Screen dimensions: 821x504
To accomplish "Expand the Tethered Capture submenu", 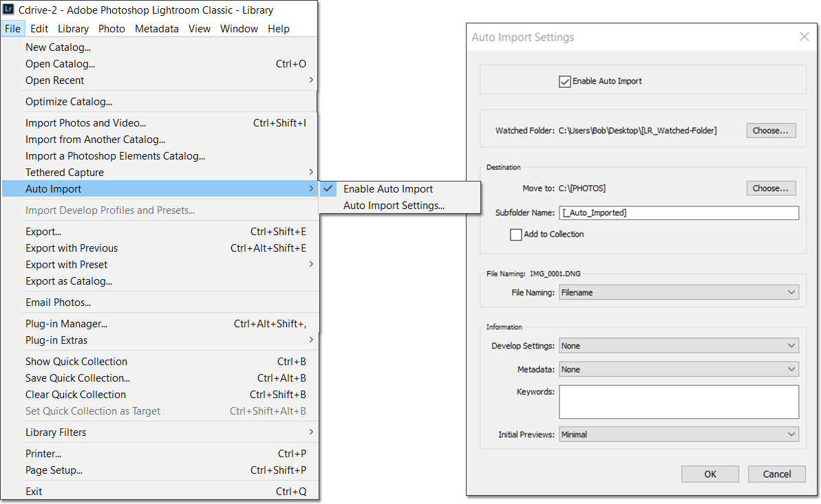I will (x=160, y=172).
